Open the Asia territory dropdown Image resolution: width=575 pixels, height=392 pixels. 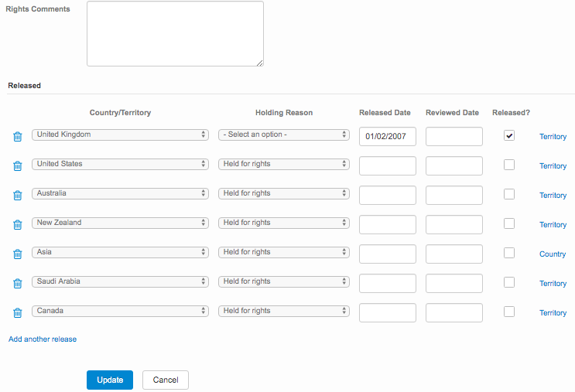point(120,252)
